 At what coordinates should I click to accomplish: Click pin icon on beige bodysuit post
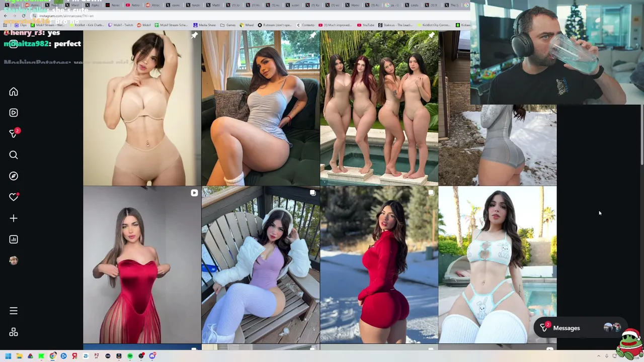point(194,36)
